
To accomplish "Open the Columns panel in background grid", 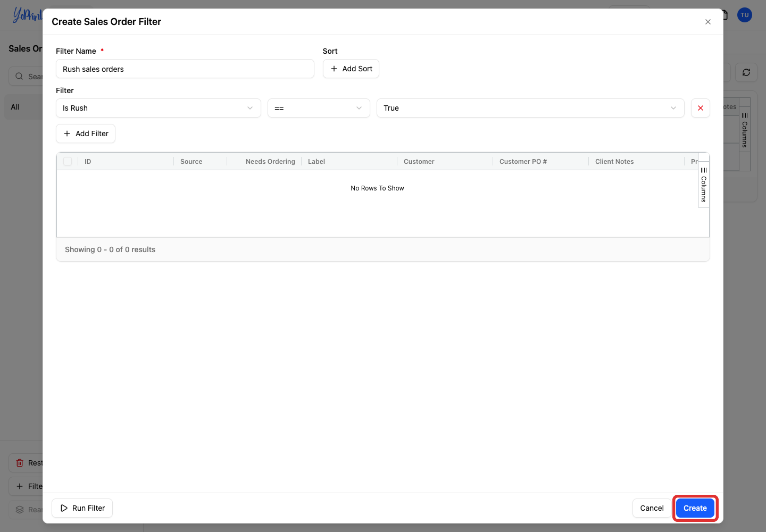I will [745, 130].
